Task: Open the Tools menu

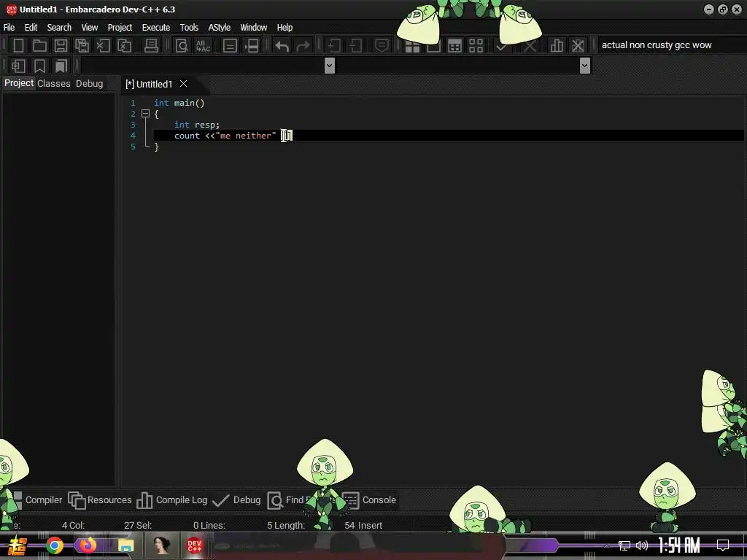Action: tap(189, 27)
